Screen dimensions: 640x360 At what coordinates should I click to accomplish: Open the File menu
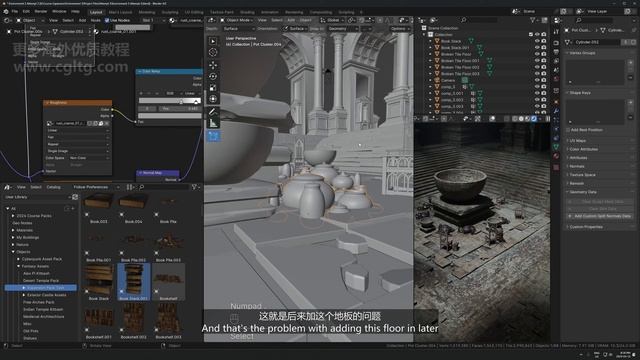coord(15,11)
